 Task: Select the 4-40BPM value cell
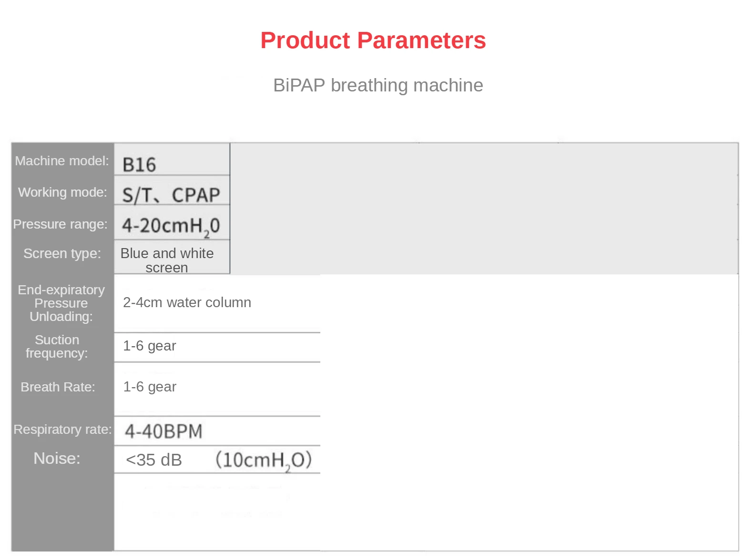(217, 431)
